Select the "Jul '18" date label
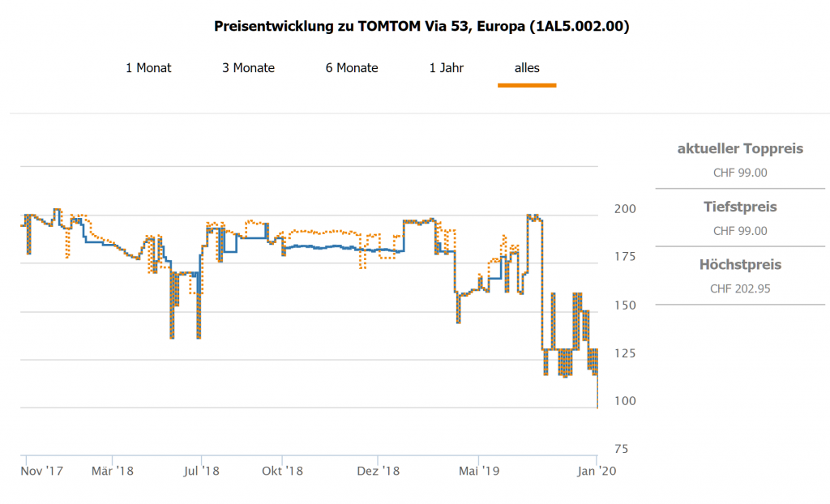The image size is (830, 504). pos(200,470)
